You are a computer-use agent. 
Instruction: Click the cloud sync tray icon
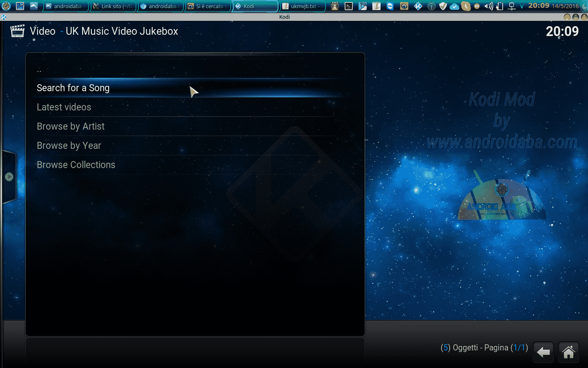(454, 6)
